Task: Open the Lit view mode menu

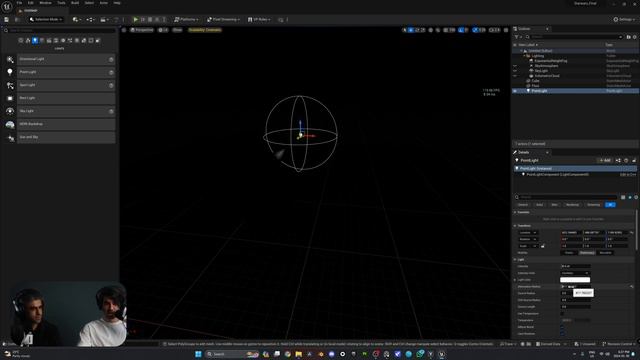Action: click(163, 30)
